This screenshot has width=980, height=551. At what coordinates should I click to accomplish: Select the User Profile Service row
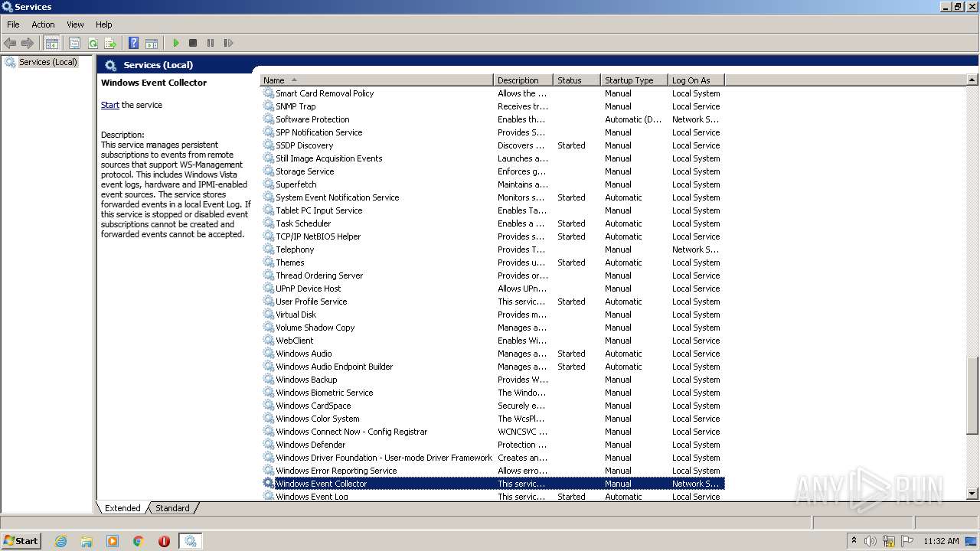[x=492, y=302]
